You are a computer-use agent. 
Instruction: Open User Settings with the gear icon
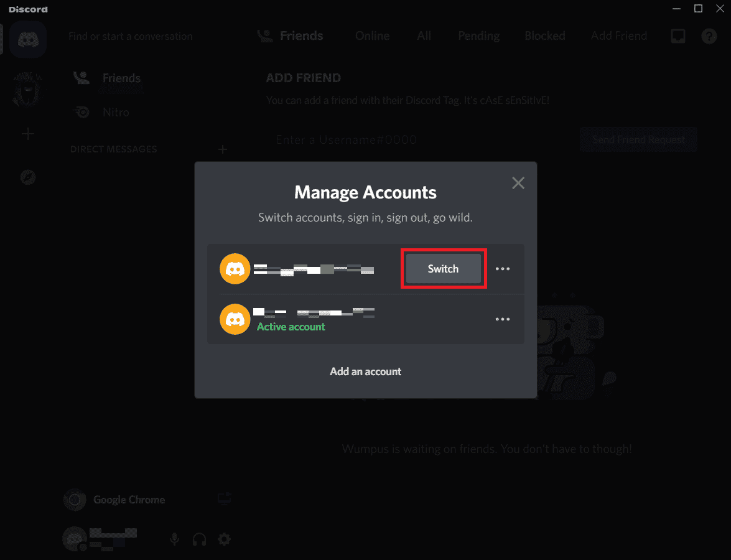click(224, 539)
